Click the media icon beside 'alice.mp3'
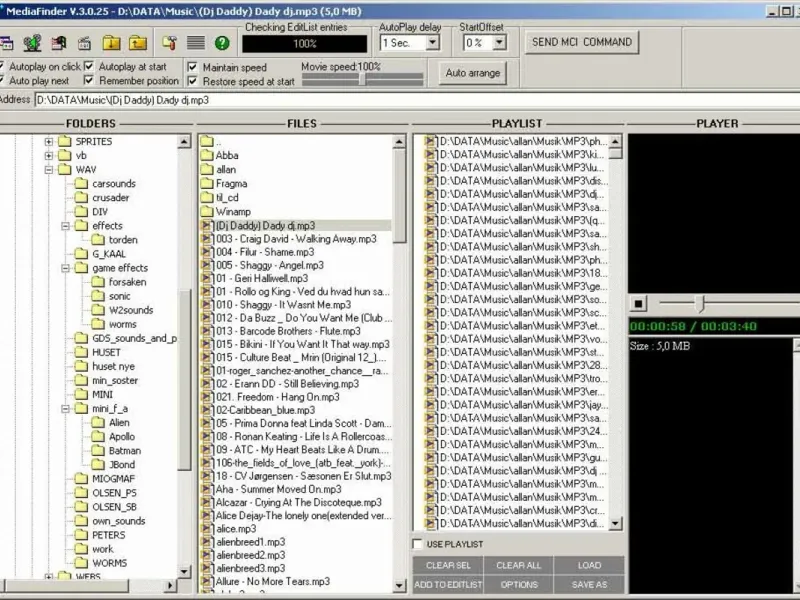 click(x=207, y=529)
